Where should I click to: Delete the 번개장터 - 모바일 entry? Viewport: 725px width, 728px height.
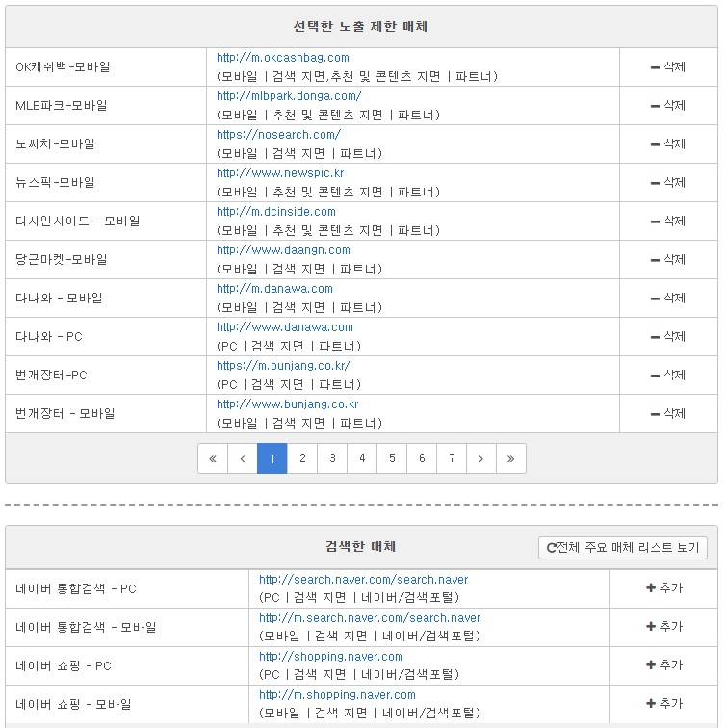(x=668, y=414)
